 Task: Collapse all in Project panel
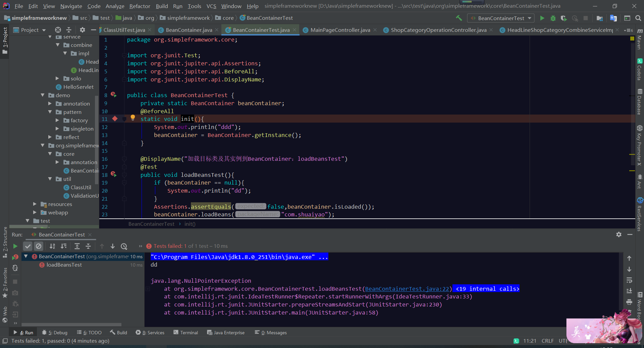point(69,30)
